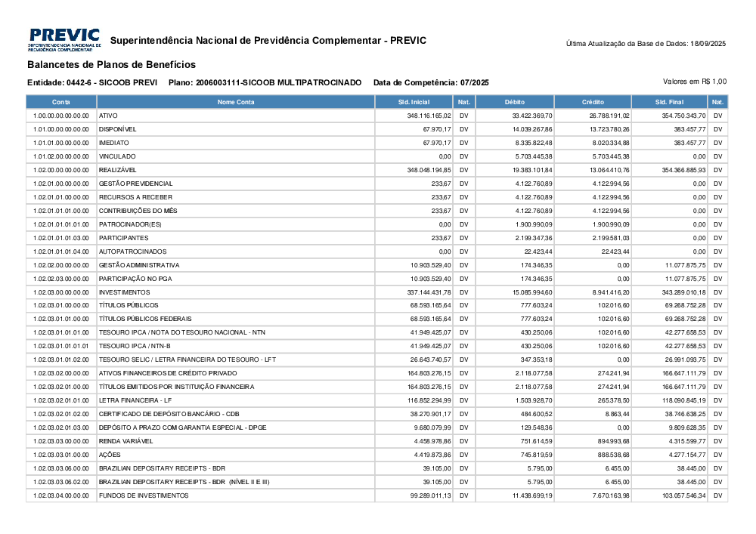Click the Balancetes de Planos de Benefícios title
756x534 pixels.
(x=111, y=65)
